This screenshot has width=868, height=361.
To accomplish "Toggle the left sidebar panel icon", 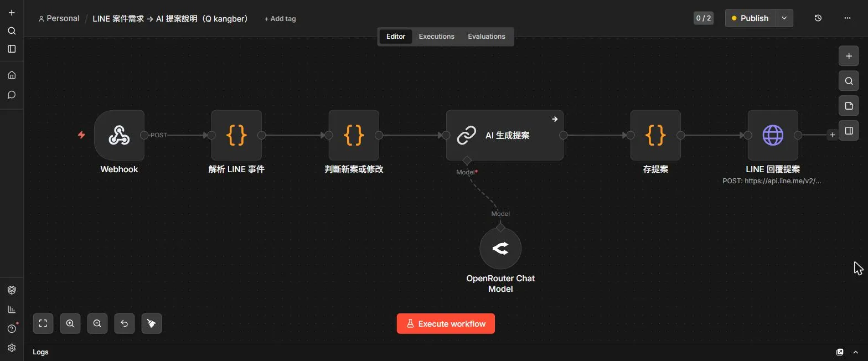I will click(12, 49).
